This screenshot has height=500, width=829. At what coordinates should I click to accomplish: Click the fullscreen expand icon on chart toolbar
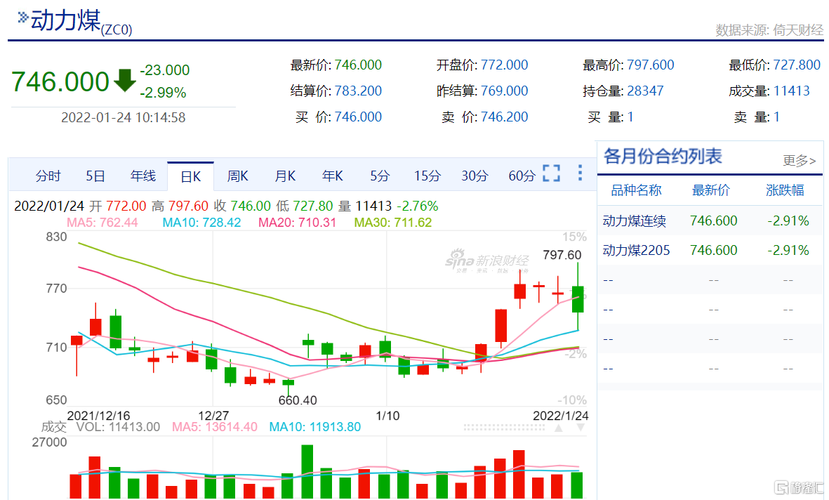point(551,174)
